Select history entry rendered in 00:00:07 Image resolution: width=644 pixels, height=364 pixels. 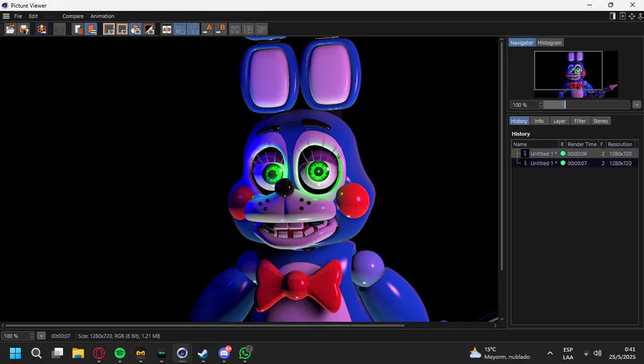point(575,163)
